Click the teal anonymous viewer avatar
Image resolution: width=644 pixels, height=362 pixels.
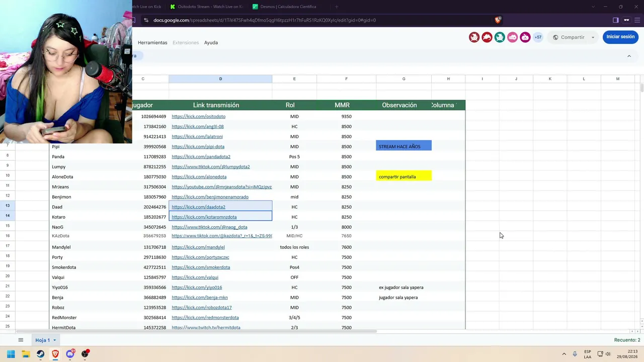pos(500,37)
